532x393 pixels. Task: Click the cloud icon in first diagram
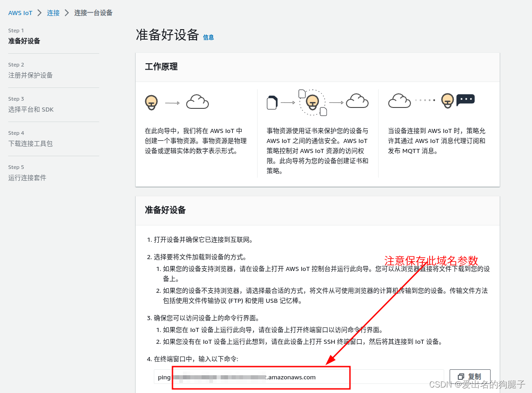(x=198, y=102)
